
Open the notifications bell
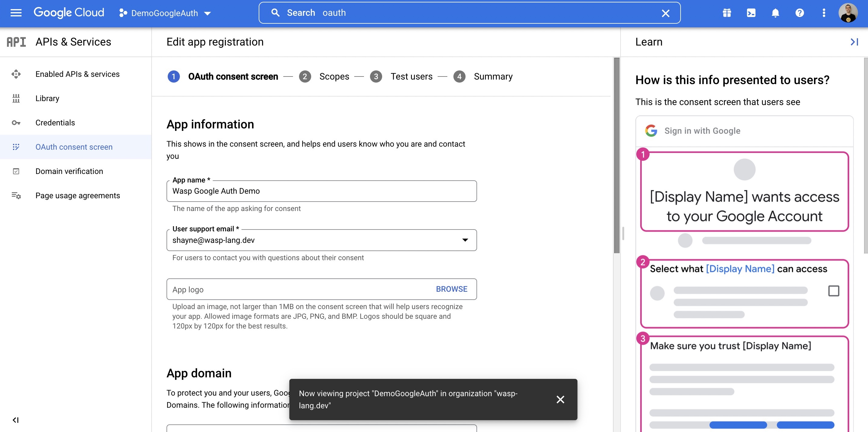(x=775, y=13)
